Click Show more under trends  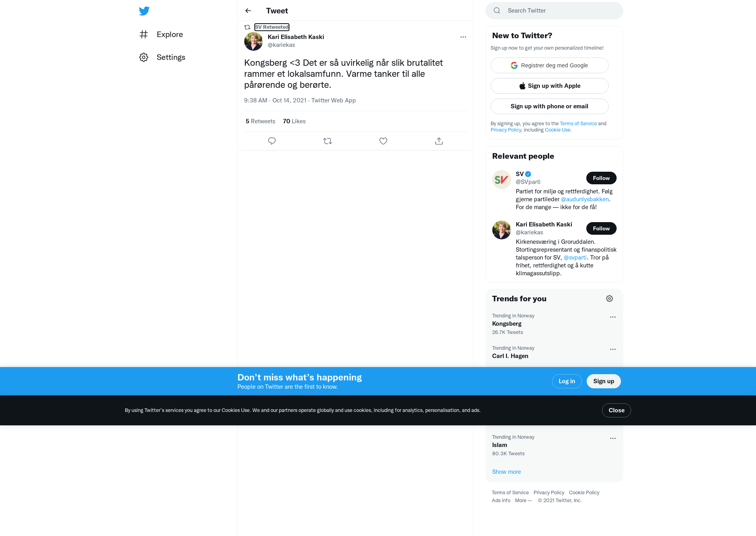[506, 472]
